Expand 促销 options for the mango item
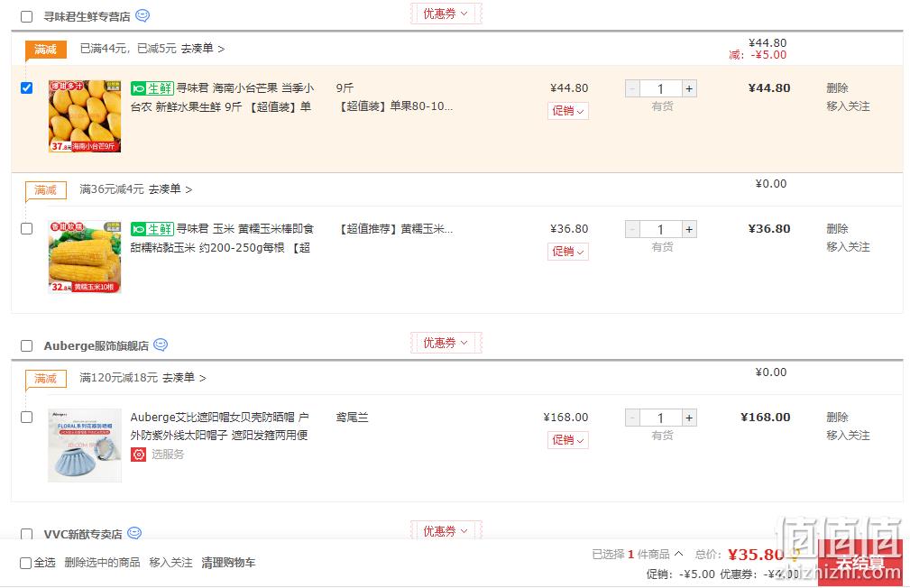Image resolution: width=910 pixels, height=588 pixels. point(568,111)
